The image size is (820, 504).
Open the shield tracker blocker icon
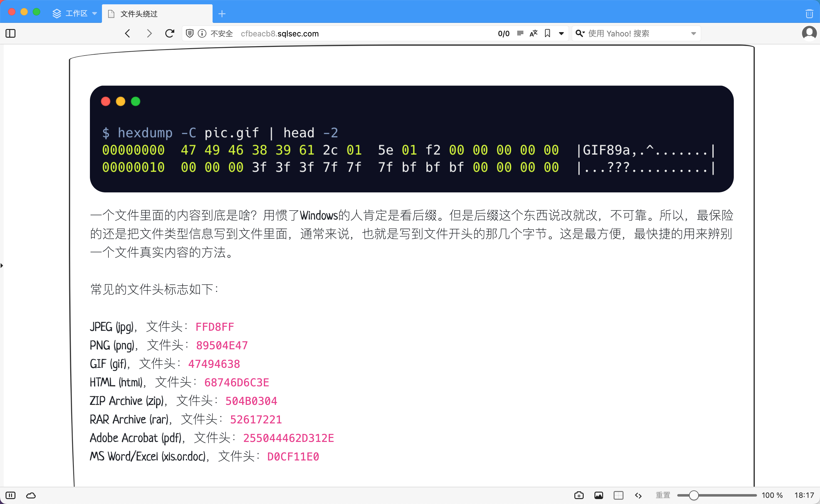click(x=190, y=33)
